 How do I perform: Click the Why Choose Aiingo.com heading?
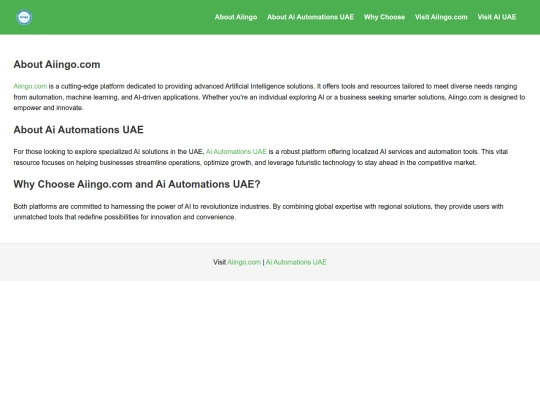point(137,184)
